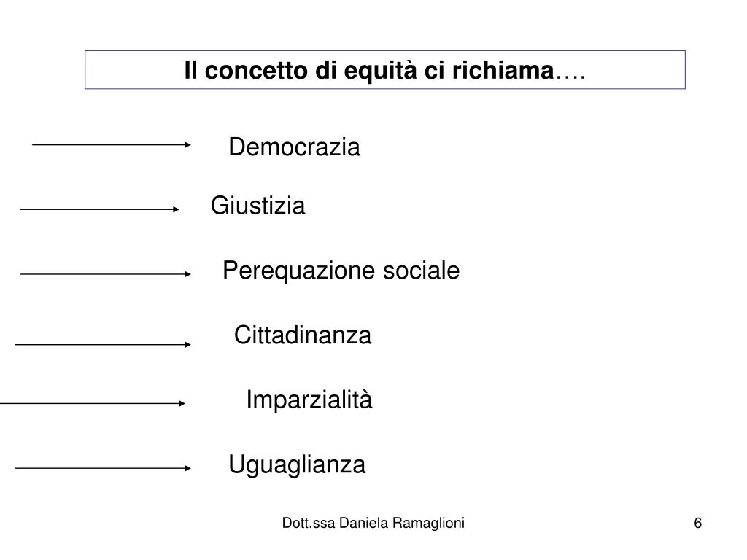The image size is (747, 560).
Task: Click Dott.ssa in the footer
Action: click(x=309, y=523)
